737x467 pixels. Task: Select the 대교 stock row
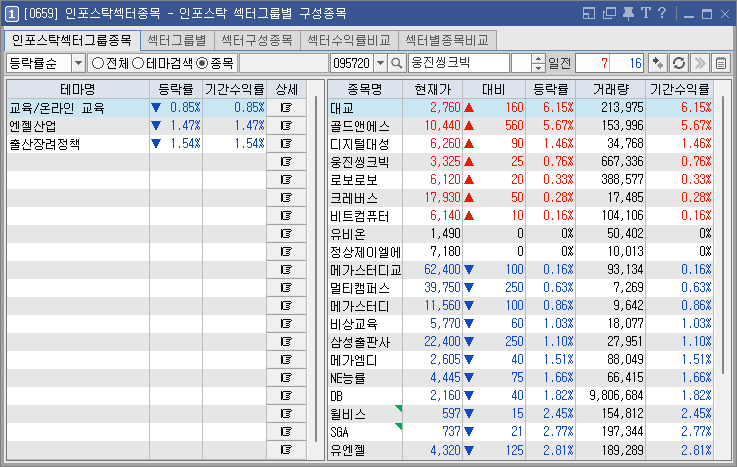coord(520,108)
